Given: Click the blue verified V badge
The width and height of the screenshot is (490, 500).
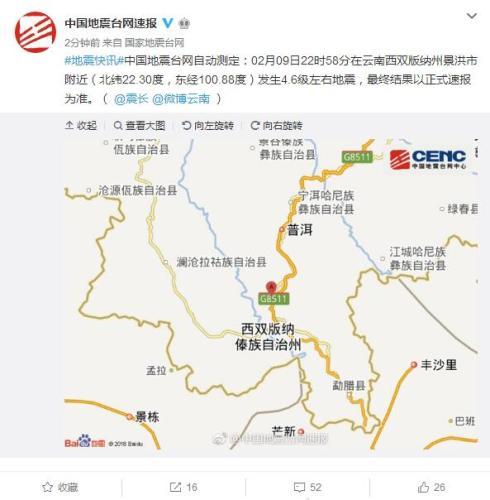Looking at the screenshot, I should [168, 23].
